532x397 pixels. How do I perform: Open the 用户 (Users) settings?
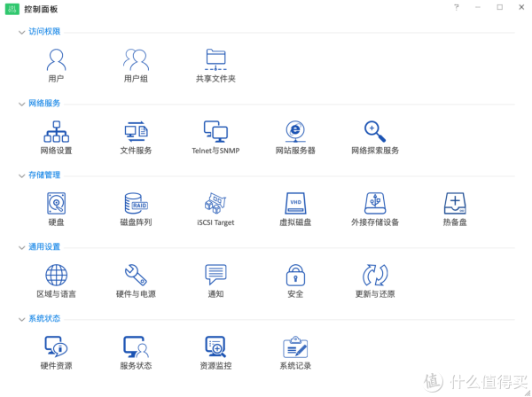pyautogui.click(x=56, y=60)
